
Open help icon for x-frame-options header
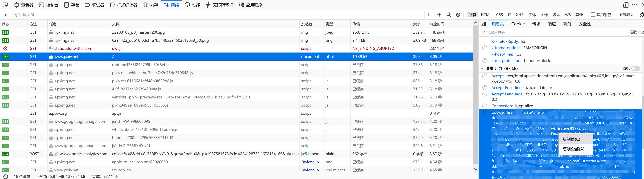[485, 48]
